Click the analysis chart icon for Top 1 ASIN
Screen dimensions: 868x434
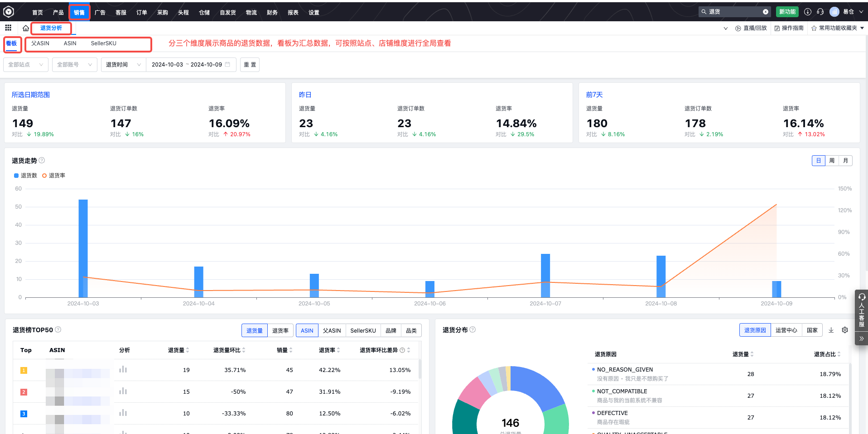pyautogui.click(x=122, y=369)
